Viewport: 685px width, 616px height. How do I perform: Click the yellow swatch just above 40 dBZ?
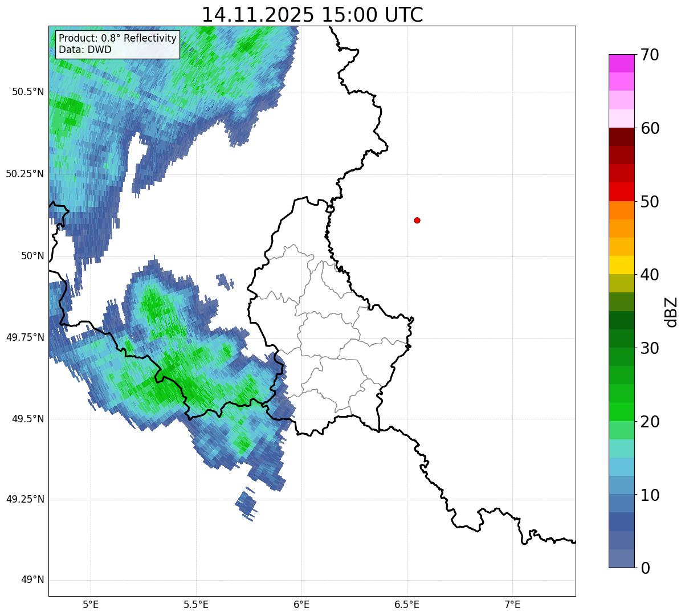click(x=621, y=265)
